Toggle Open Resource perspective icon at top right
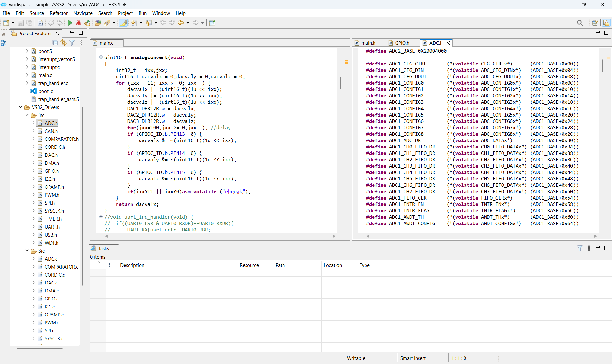This screenshot has height=364, width=612. tap(606, 23)
